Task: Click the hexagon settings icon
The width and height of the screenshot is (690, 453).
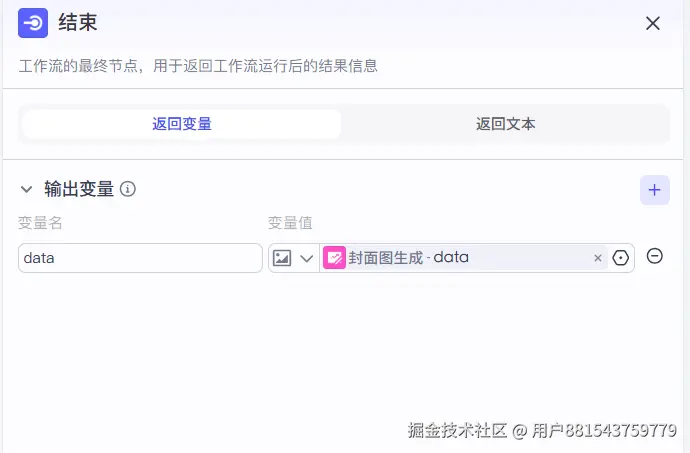Action: (x=621, y=258)
